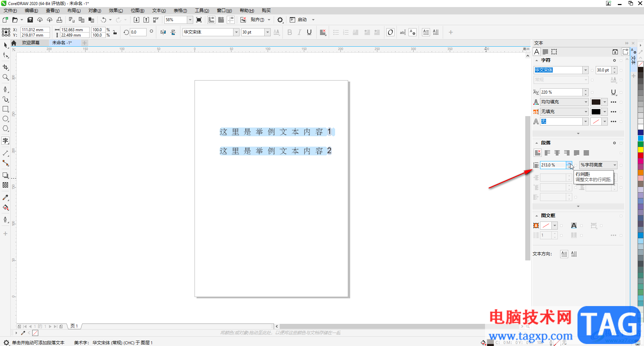This screenshot has height=346, width=644.
Task: Select the Eyedropper tool
Action: tap(5, 198)
